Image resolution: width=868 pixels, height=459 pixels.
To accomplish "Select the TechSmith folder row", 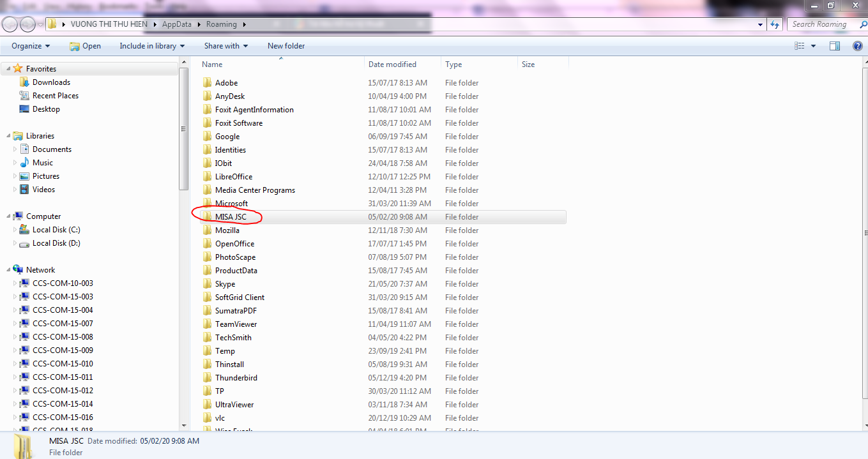I will click(x=383, y=338).
